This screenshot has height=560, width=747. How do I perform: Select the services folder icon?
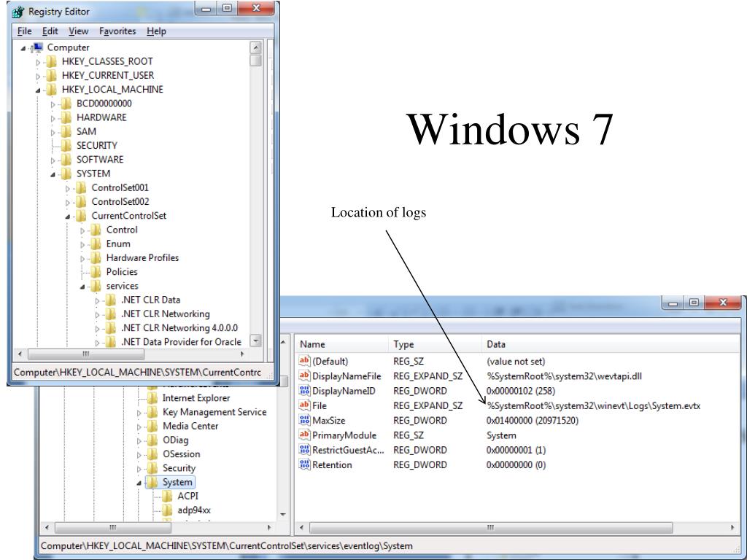(x=96, y=286)
